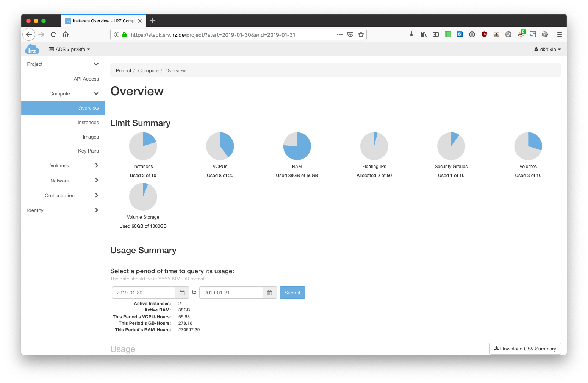
Task: Go to the browser home page
Action: point(66,34)
